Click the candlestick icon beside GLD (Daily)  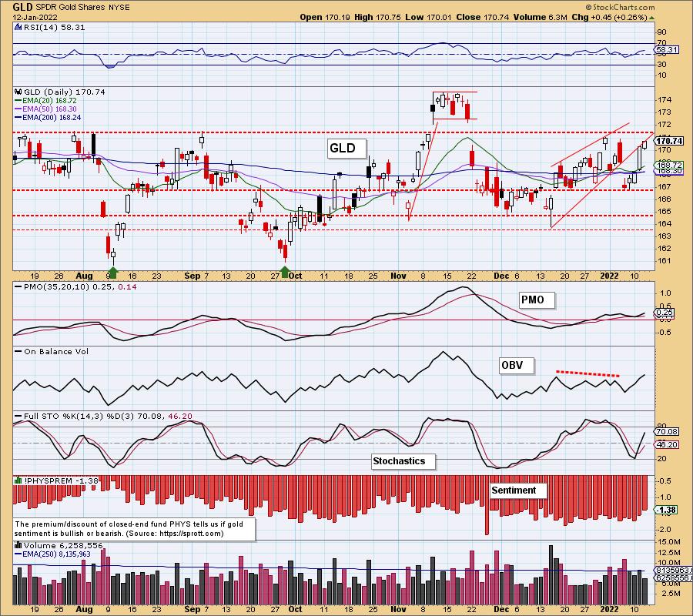(18, 92)
